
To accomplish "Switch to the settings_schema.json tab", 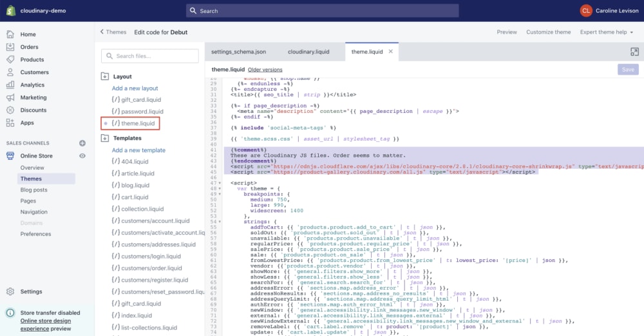I will click(239, 52).
